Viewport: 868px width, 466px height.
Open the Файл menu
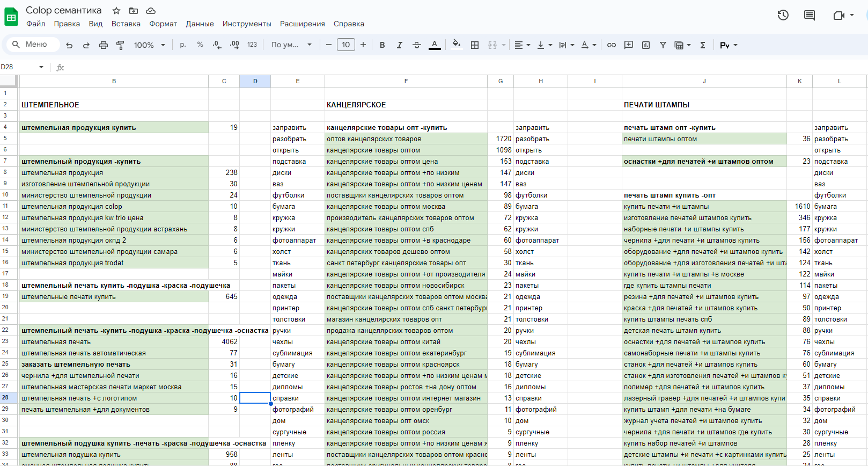tap(36, 24)
